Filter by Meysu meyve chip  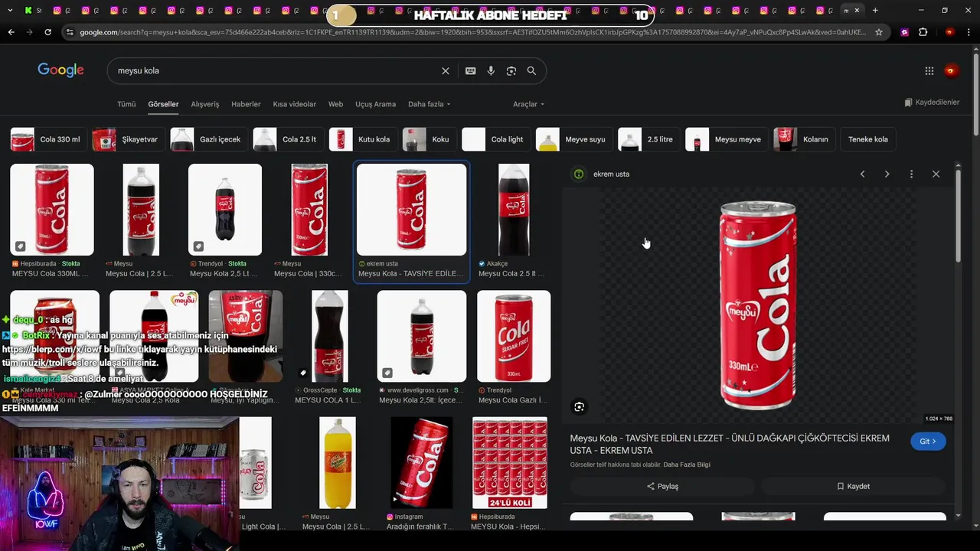click(726, 139)
